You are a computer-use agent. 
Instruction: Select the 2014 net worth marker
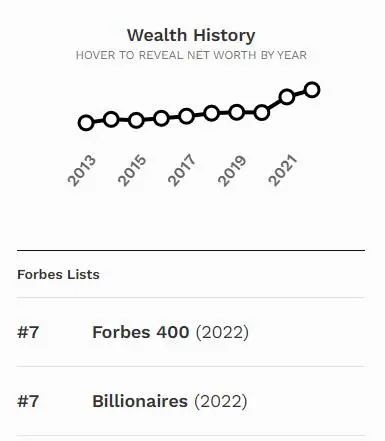111,119
